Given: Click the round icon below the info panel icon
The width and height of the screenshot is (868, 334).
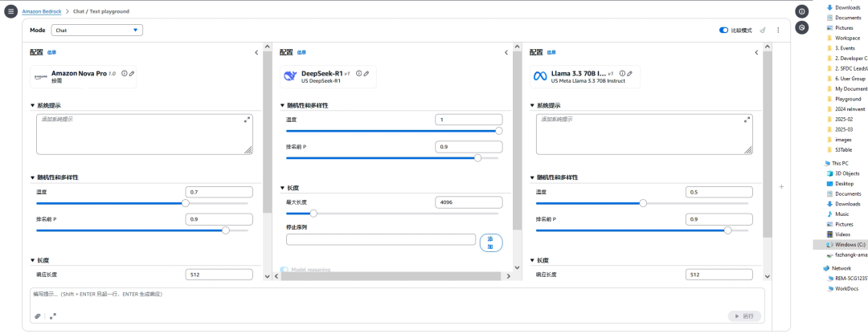Looking at the screenshot, I should point(802,27).
